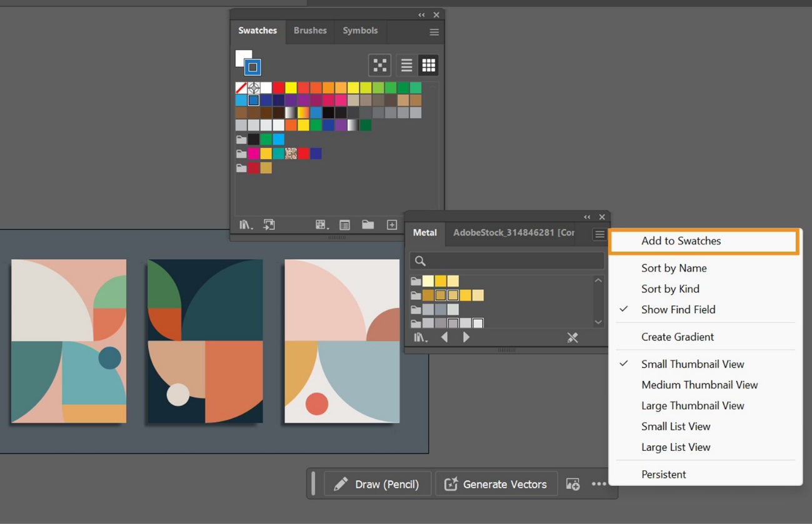Open the Swatches panel flyout menu
This screenshot has height=524, width=812.
(x=434, y=32)
